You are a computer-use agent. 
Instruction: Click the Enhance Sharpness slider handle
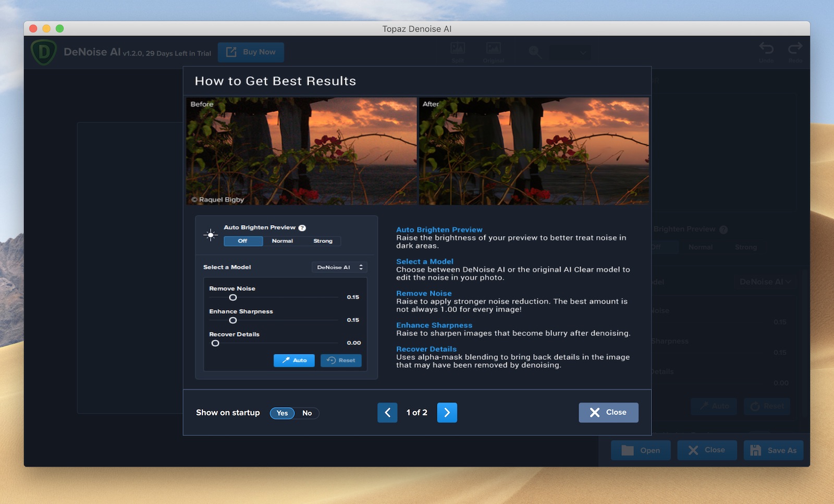233,320
